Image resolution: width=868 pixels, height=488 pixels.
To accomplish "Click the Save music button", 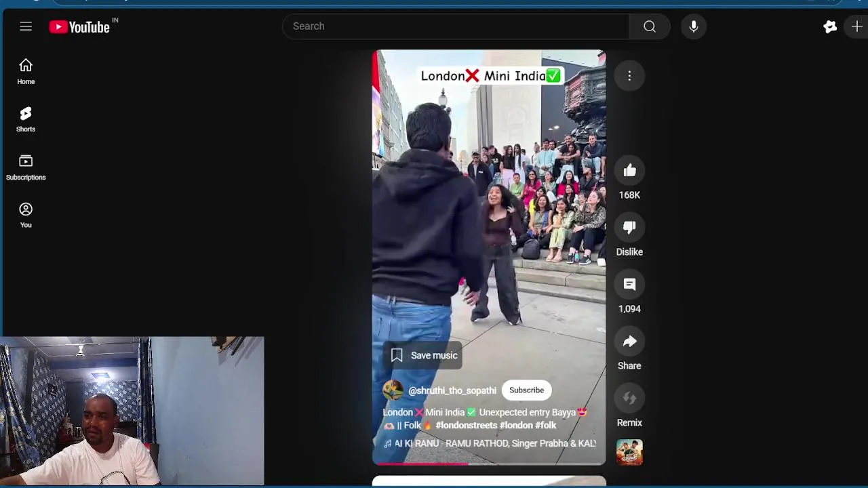I will (x=424, y=355).
